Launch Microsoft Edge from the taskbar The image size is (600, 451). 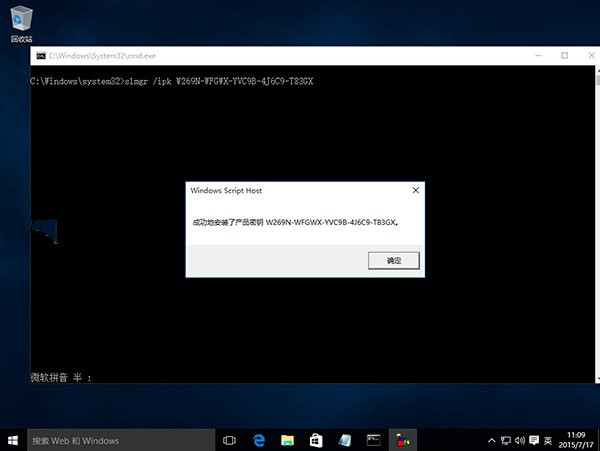259,440
